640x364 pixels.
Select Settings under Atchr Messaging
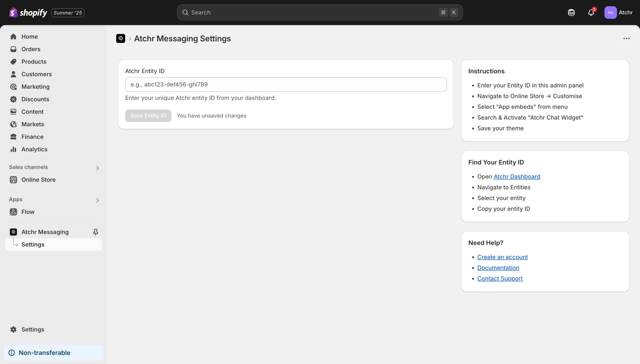[x=33, y=244]
